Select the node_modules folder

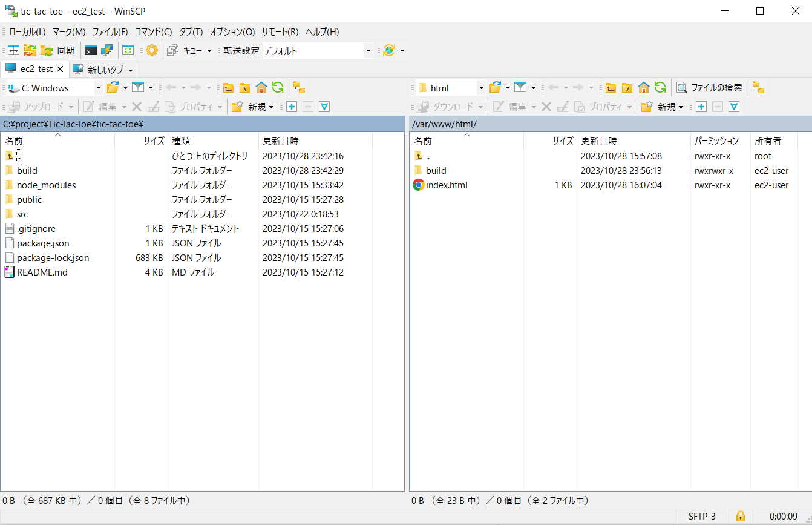click(x=47, y=185)
